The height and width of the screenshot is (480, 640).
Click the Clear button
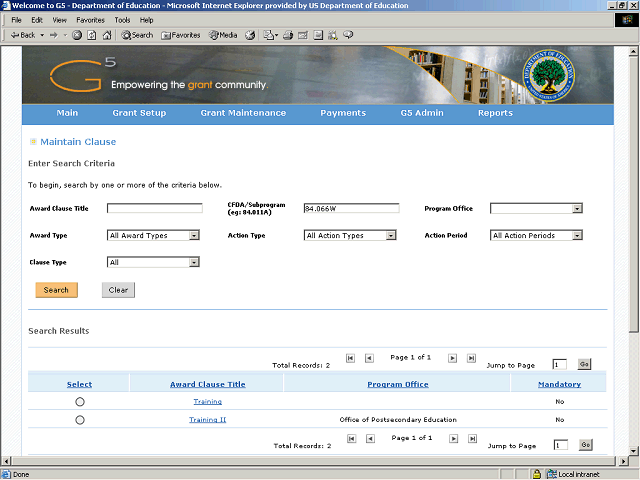click(118, 290)
